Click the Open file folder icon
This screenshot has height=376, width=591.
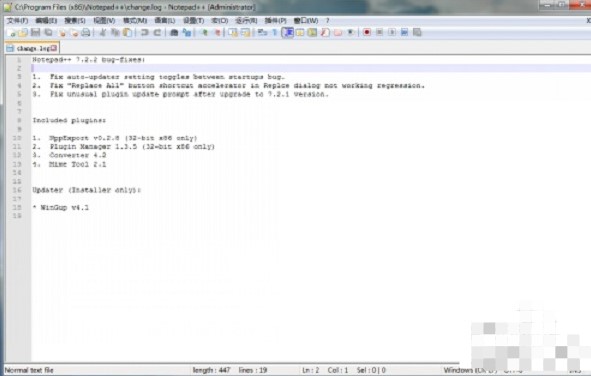pyautogui.click(x=23, y=32)
